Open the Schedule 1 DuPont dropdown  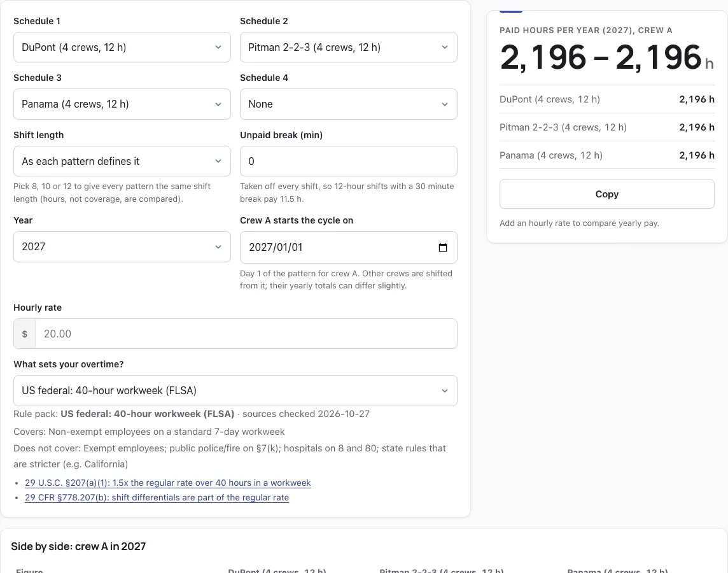122,47
